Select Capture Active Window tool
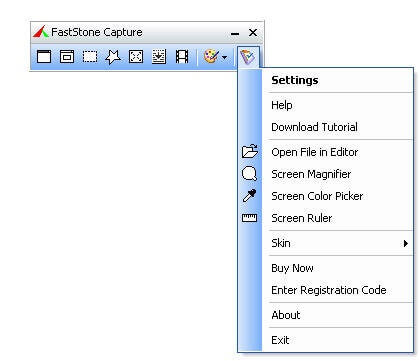The height and width of the screenshot is (361, 420). pyautogui.click(x=44, y=57)
